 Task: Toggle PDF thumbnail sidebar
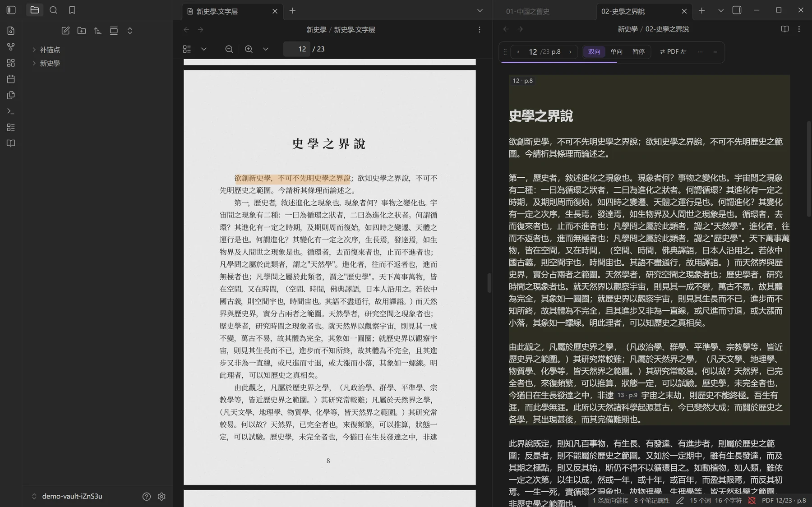187,49
